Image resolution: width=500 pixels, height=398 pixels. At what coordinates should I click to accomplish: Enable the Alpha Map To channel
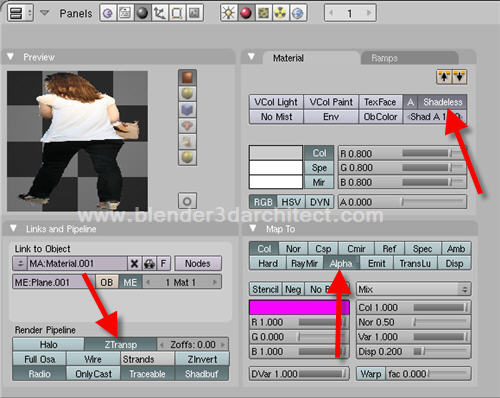click(341, 263)
